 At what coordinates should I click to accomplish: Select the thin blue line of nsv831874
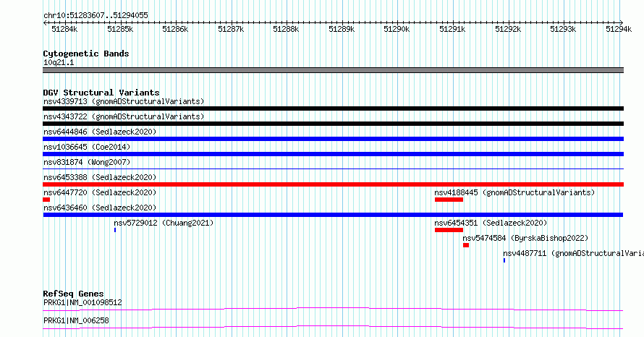click(x=333, y=168)
